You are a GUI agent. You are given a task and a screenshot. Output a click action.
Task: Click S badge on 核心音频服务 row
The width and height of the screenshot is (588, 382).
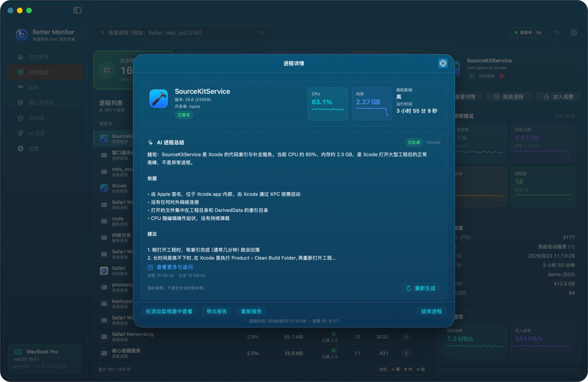click(406, 353)
